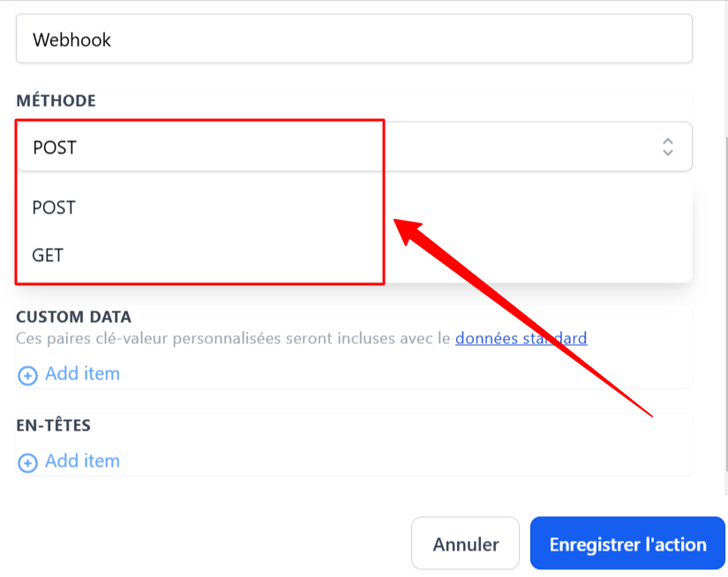Click the plus icon under Custom Data
Image resolution: width=728 pixels, height=577 pixels.
[x=27, y=375]
